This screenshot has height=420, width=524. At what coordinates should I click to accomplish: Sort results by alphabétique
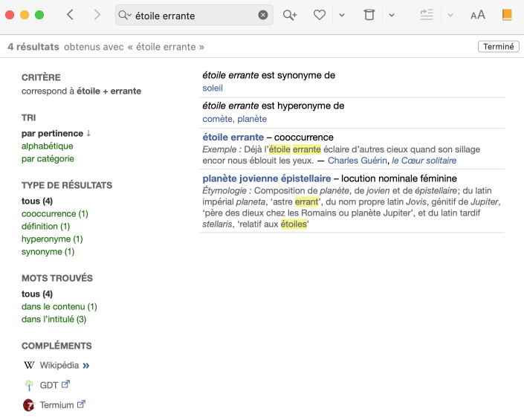(48, 146)
